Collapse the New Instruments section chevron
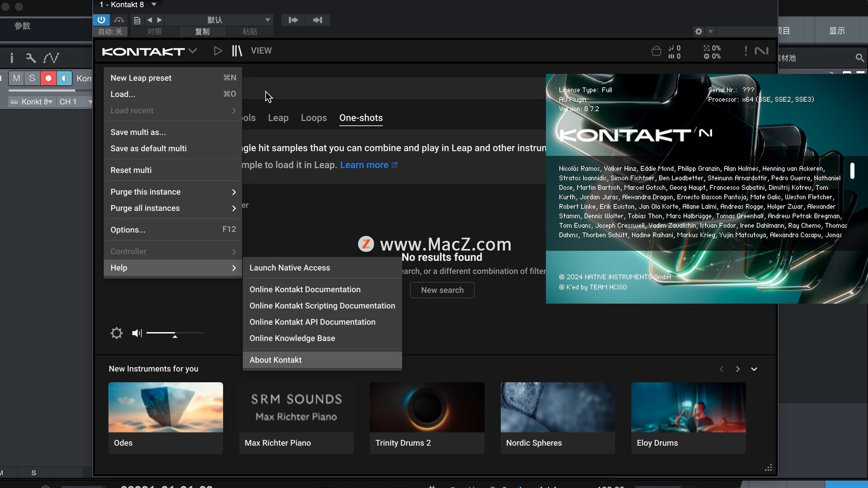The image size is (868, 488). (x=754, y=369)
